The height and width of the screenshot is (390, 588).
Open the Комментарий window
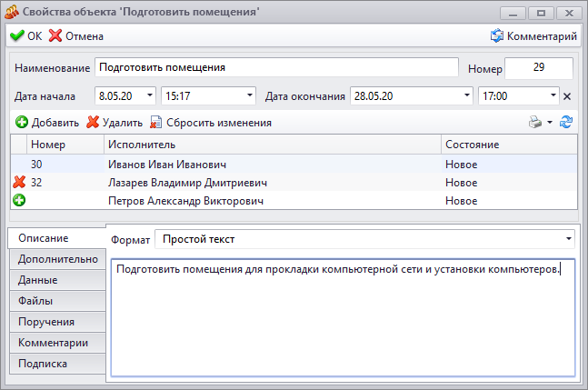pyautogui.click(x=533, y=36)
